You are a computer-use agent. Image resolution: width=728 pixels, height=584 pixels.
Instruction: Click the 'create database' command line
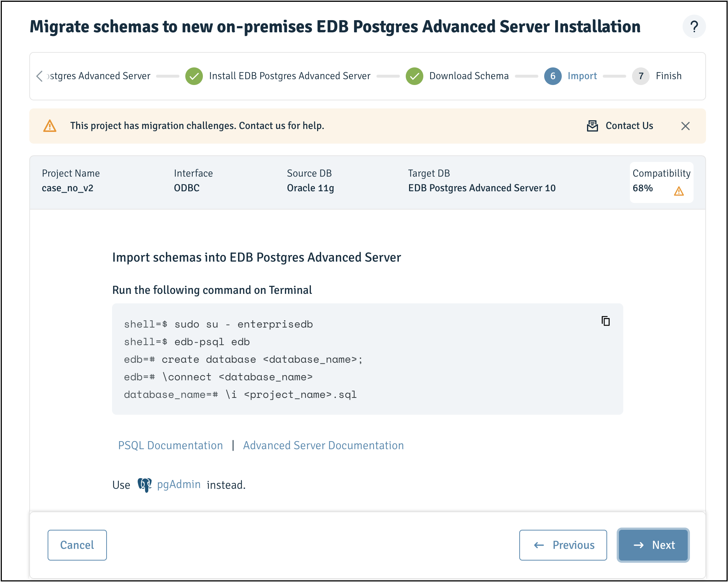[243, 359]
